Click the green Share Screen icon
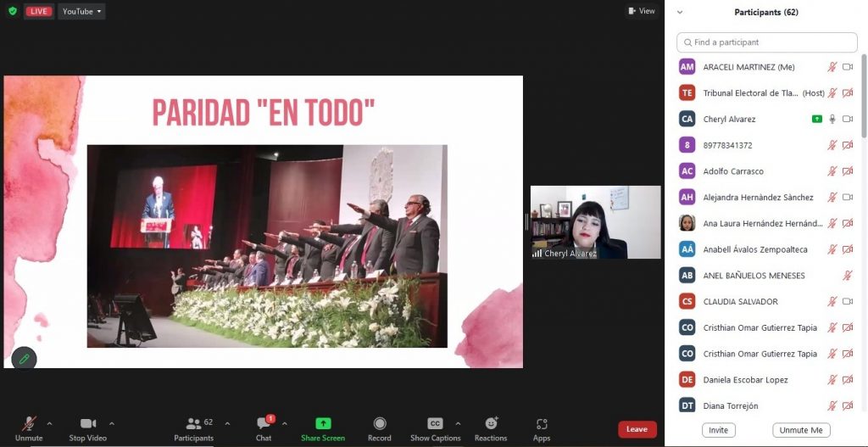Screen dimensions: 868x447 coord(323,423)
